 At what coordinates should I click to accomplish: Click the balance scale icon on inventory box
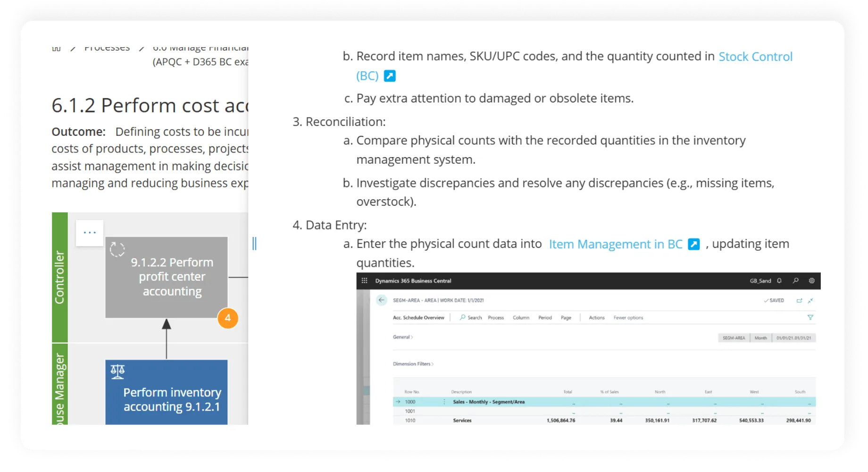tap(117, 371)
